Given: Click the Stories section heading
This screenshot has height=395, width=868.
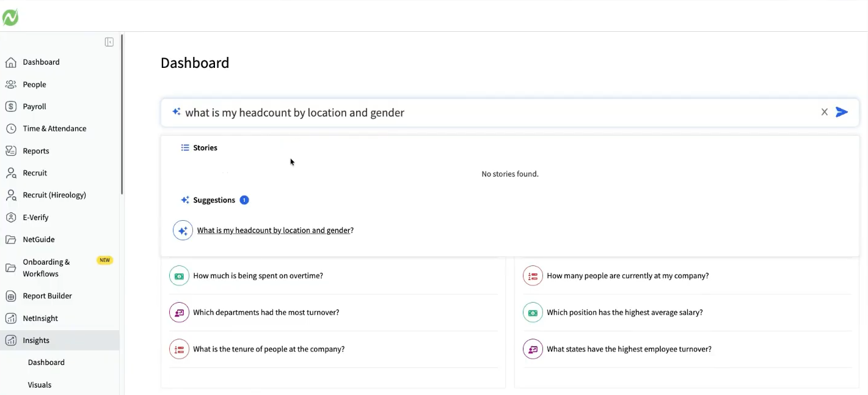Looking at the screenshot, I should coord(205,148).
